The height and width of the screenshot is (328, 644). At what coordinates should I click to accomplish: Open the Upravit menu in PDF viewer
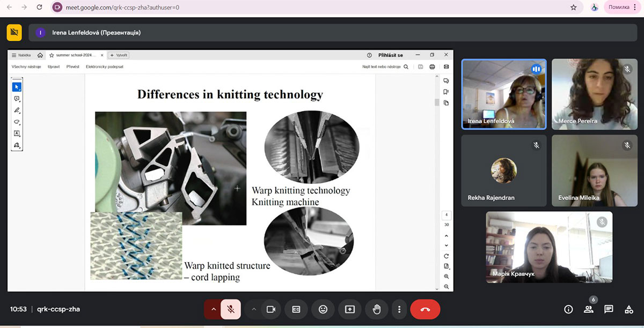coord(54,67)
